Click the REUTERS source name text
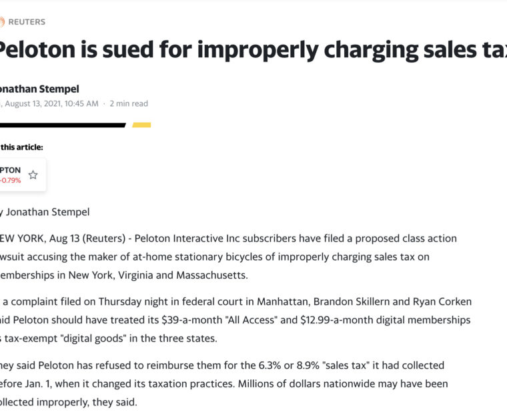507x420 pixels. [27, 22]
